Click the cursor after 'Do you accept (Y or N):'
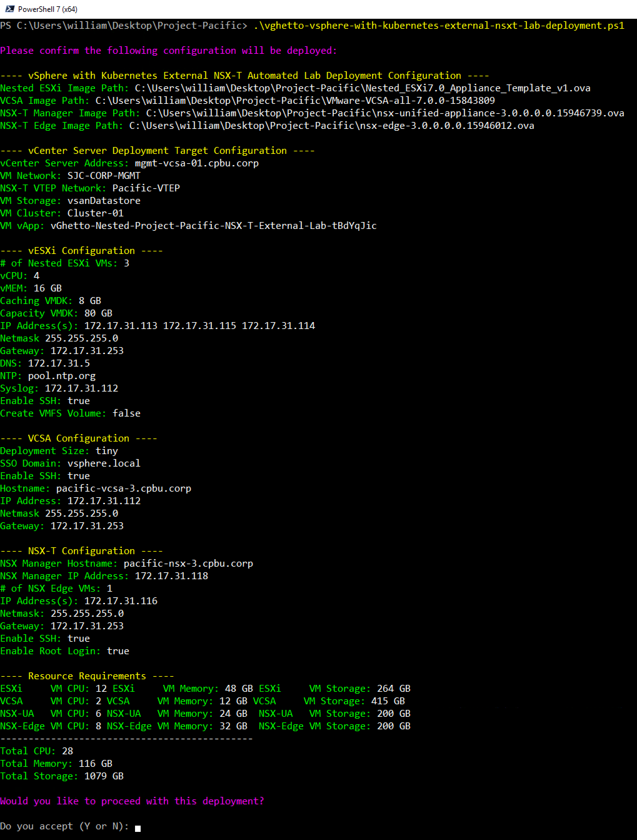The width and height of the screenshot is (637, 840). click(x=138, y=828)
